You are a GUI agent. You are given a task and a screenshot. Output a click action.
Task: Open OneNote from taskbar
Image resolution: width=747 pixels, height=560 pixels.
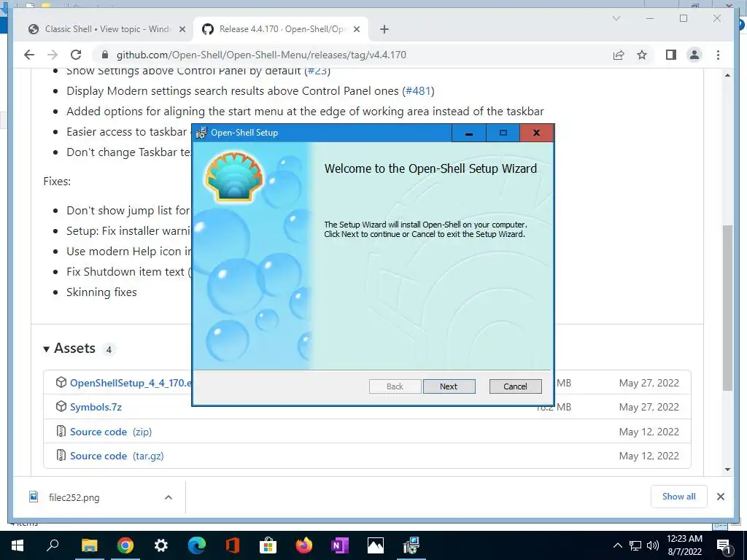[340, 545]
